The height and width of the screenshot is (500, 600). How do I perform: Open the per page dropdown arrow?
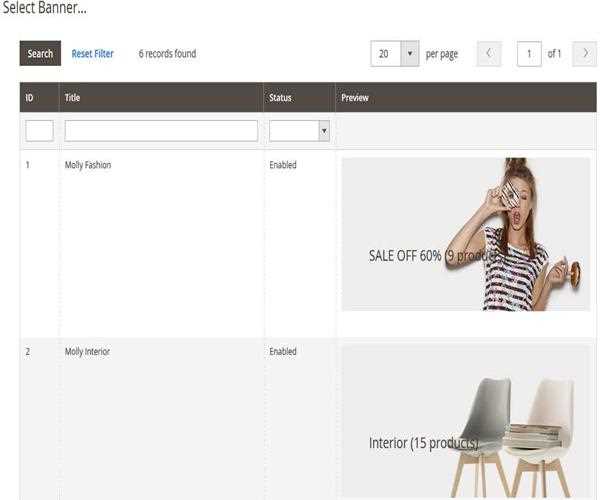click(x=410, y=54)
